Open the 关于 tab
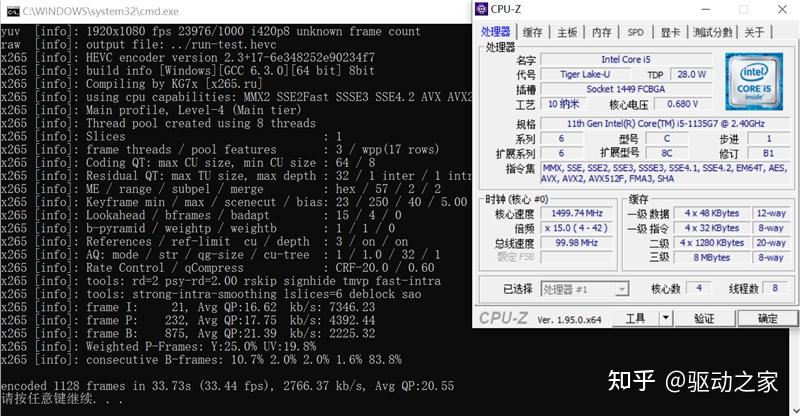Viewport: 800px width, 416px height. [754, 33]
